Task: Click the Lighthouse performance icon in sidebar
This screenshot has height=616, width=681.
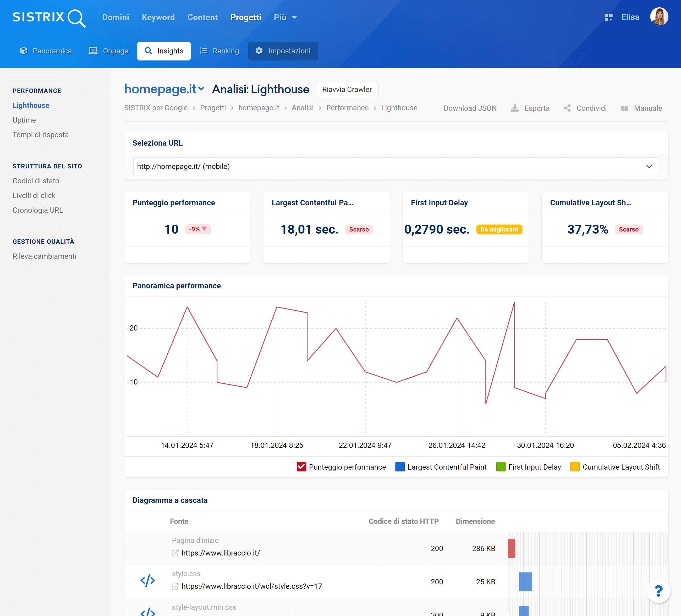Action: [30, 105]
